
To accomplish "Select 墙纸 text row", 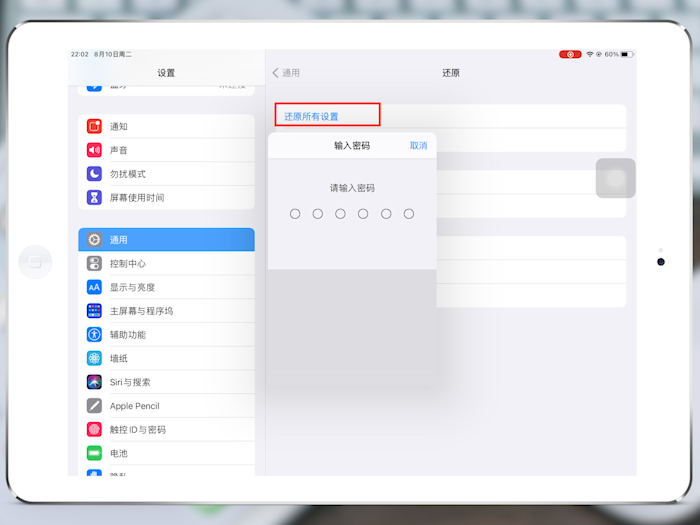I will [x=166, y=358].
